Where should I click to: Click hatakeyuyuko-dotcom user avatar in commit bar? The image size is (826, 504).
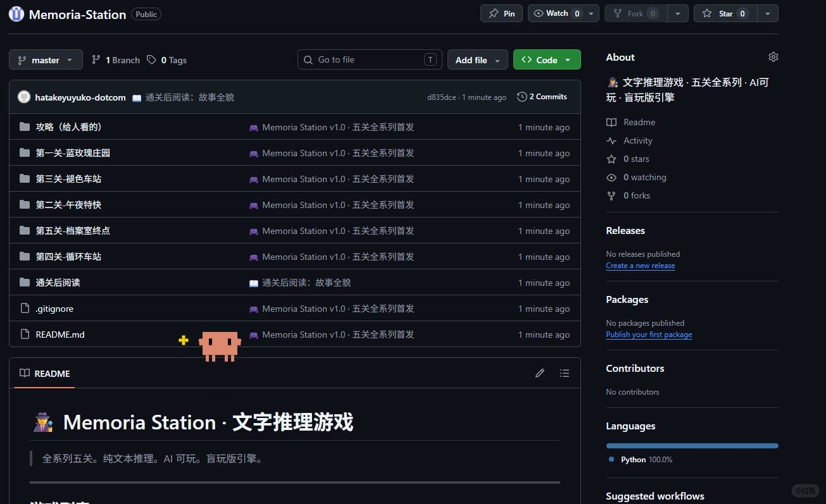[x=24, y=97]
